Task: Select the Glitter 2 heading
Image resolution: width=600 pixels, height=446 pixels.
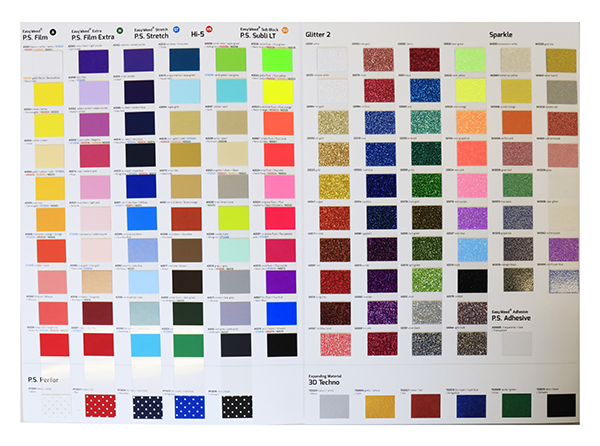Action: click(x=318, y=34)
